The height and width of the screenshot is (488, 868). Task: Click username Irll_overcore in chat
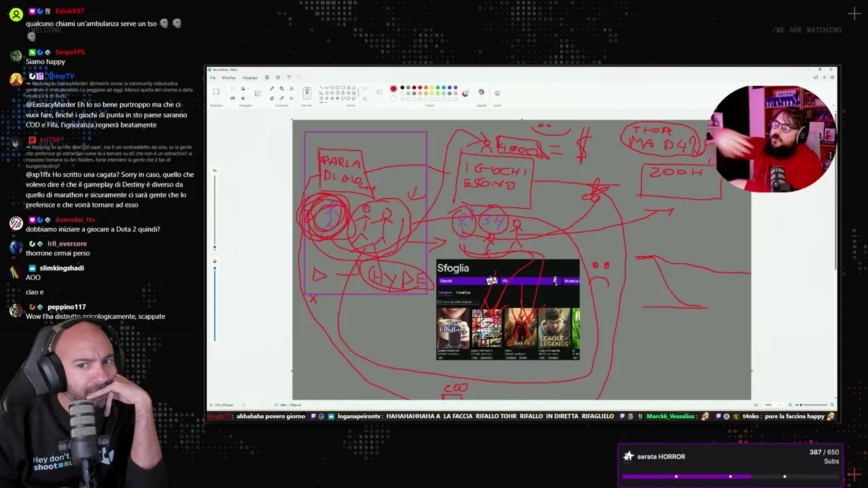(x=67, y=243)
